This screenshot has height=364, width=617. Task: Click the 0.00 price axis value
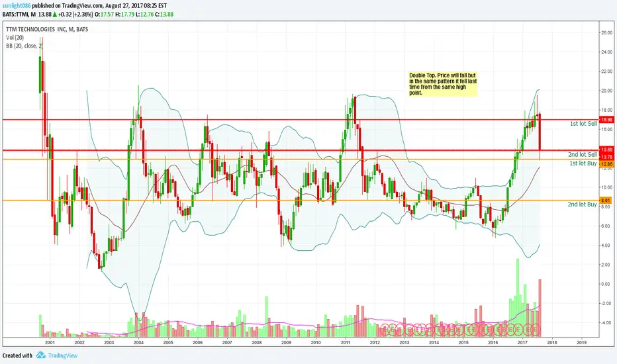click(606, 284)
